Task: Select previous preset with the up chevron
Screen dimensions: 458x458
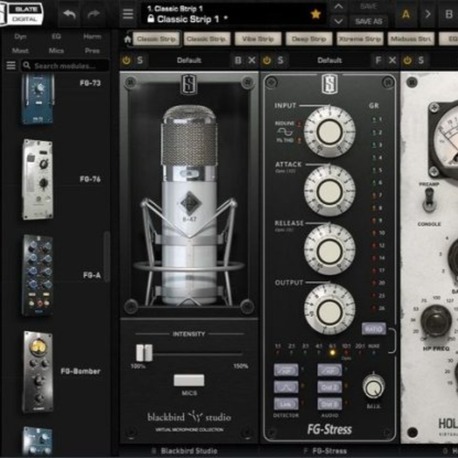Action: pyautogui.click(x=338, y=7)
